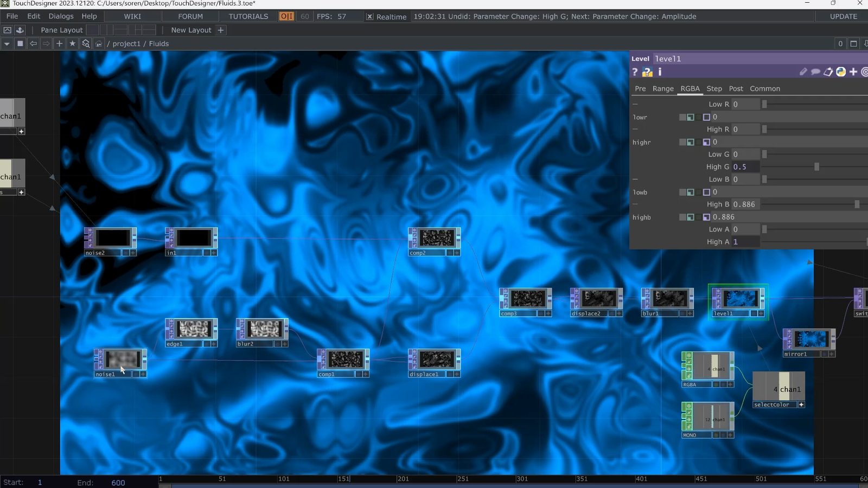Toggle the Realtime checkbox
This screenshot has width=868, height=488.
click(369, 17)
